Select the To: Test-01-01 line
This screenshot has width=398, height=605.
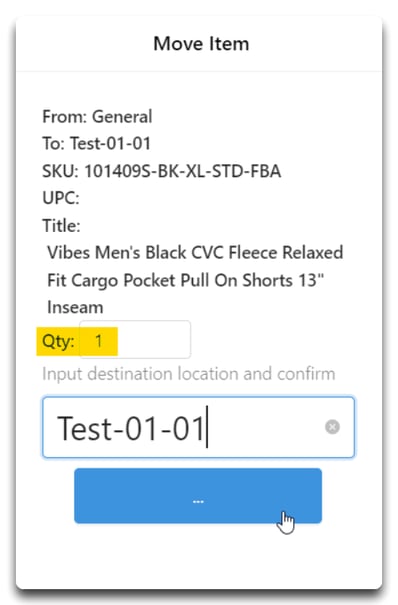click(x=96, y=144)
